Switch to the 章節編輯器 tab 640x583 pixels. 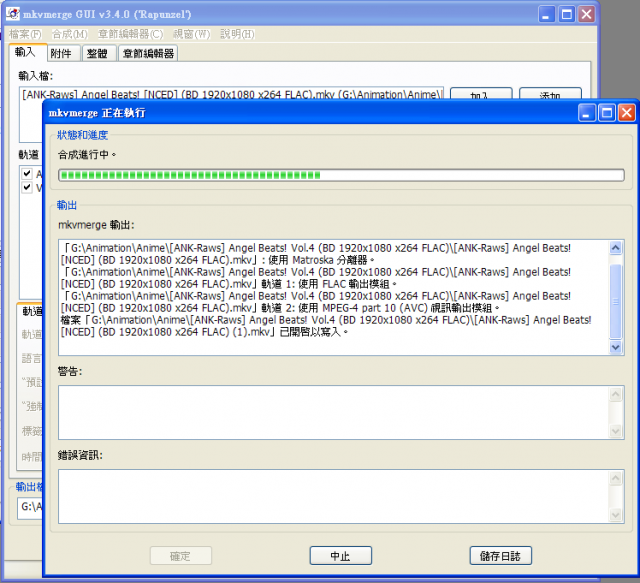[x=148, y=53]
